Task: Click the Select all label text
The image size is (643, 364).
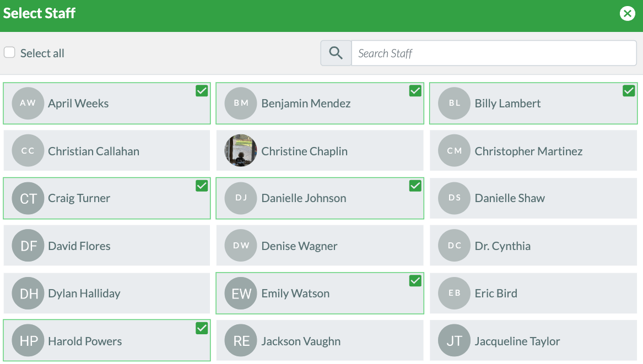Action: (x=42, y=53)
